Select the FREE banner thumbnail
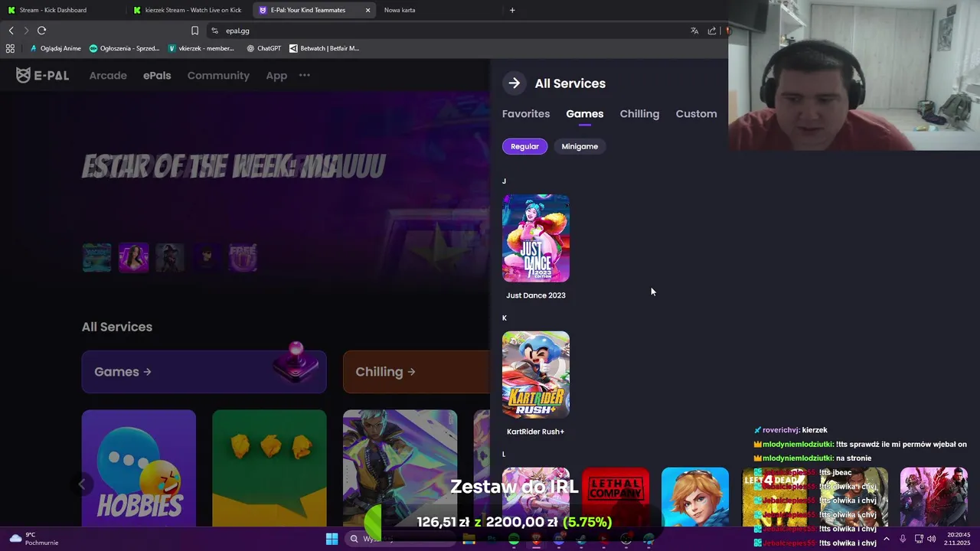 (x=243, y=258)
